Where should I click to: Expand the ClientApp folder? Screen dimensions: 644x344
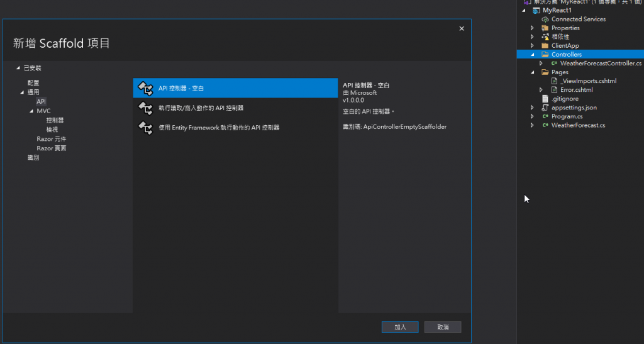[532, 45]
